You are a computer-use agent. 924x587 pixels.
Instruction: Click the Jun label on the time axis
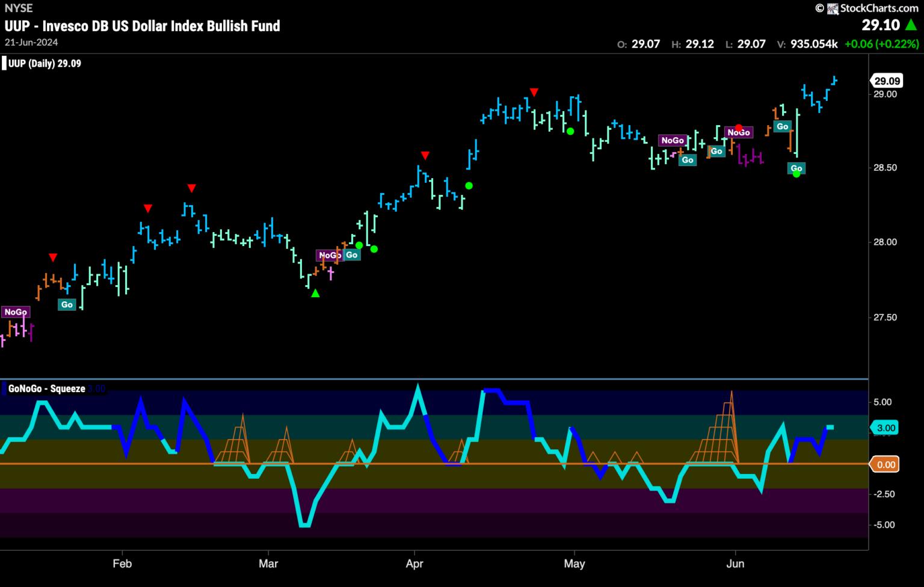735,564
